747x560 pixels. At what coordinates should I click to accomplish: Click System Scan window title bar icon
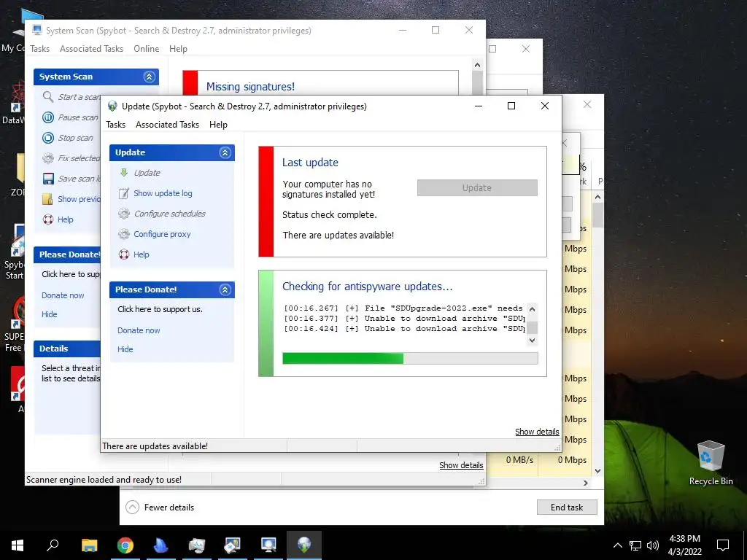pyautogui.click(x=37, y=30)
